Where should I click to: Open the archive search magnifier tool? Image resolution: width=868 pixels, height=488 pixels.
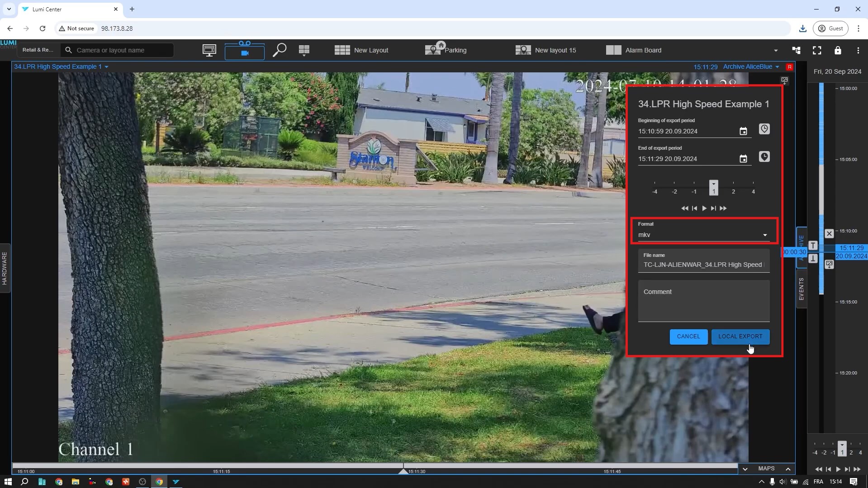(280, 50)
